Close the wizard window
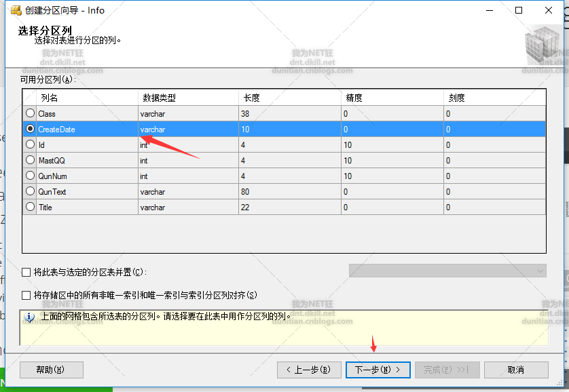Screen dimensions: 569x392 pyautogui.click(x=549, y=10)
